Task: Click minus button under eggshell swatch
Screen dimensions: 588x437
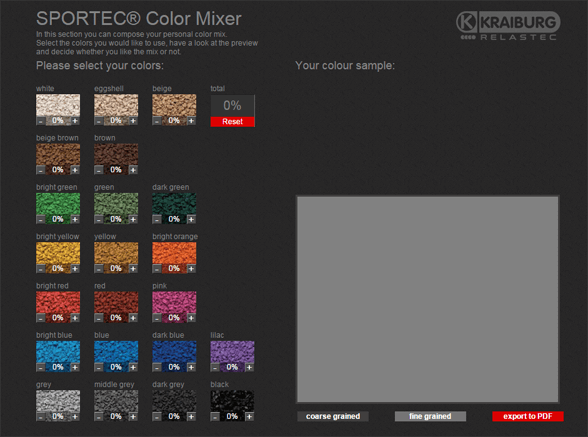Action: [x=99, y=121]
